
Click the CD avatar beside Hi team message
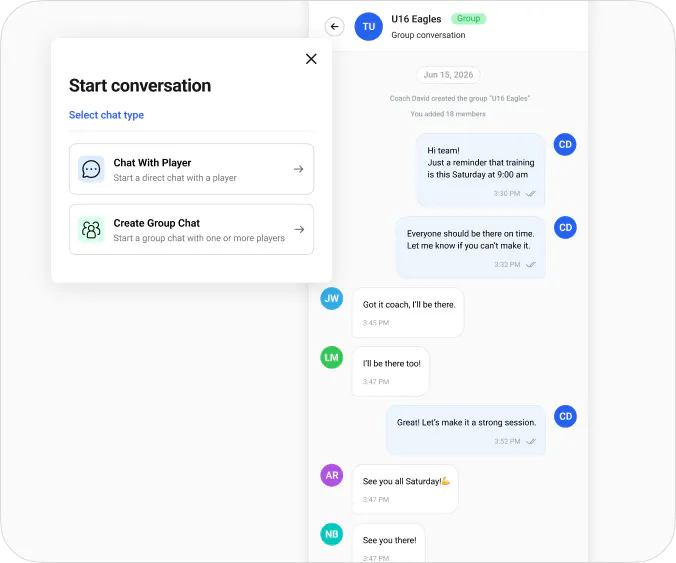point(565,144)
